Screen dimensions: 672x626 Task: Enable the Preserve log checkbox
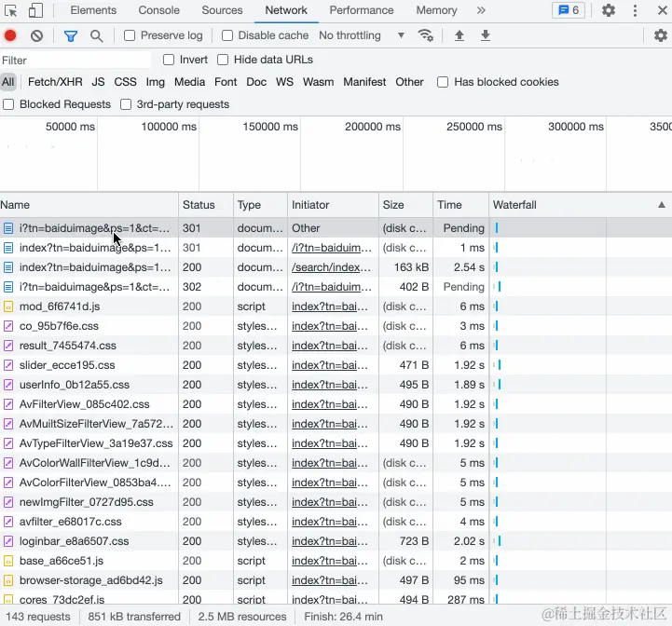(x=130, y=35)
